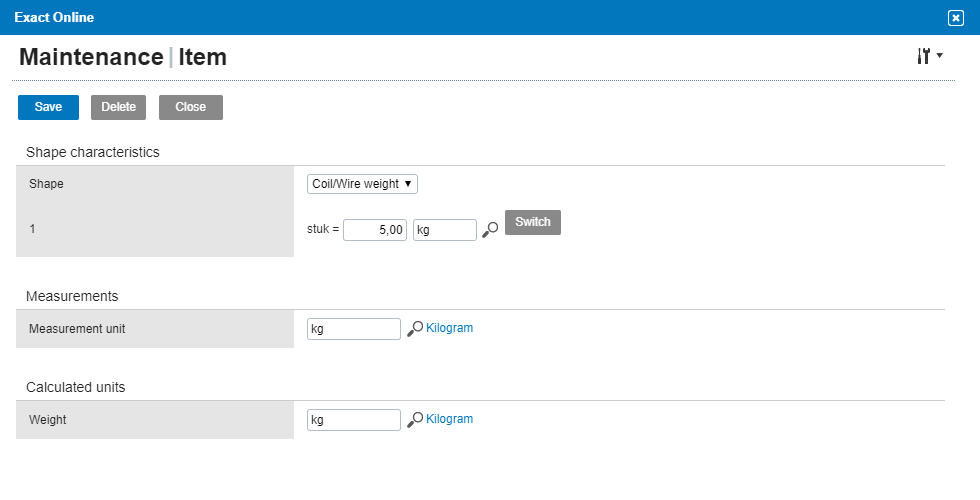Click the magnifier next to stuk unit field

coord(490,229)
